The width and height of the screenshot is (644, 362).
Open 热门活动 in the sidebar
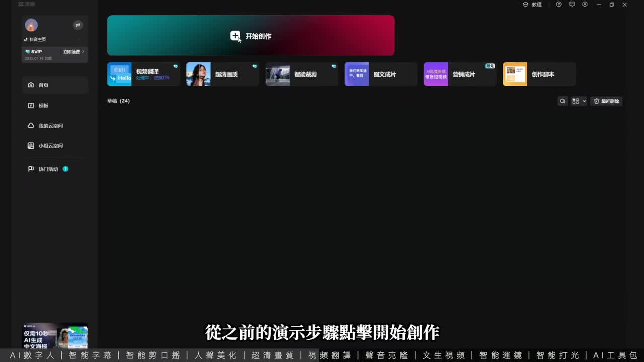click(x=48, y=169)
